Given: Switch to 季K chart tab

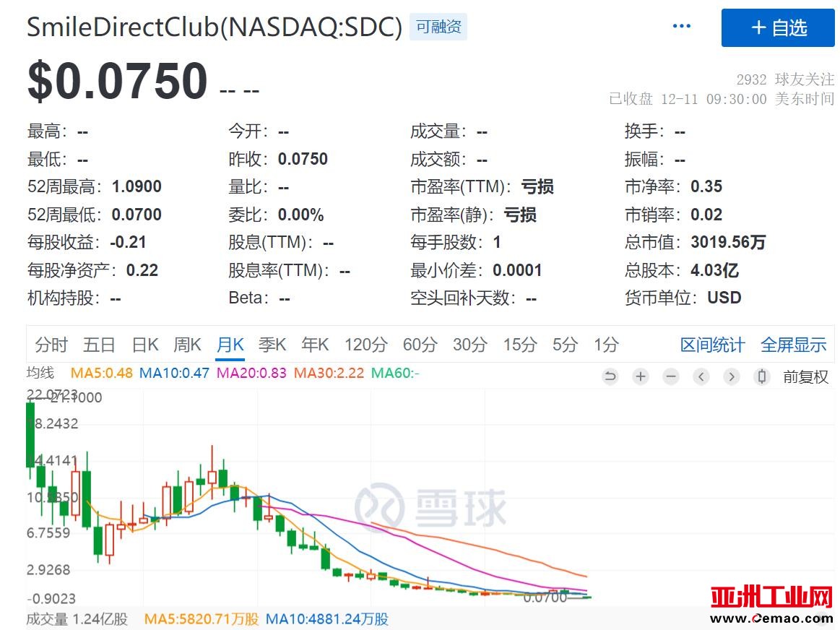Looking at the screenshot, I should pyautogui.click(x=273, y=345).
